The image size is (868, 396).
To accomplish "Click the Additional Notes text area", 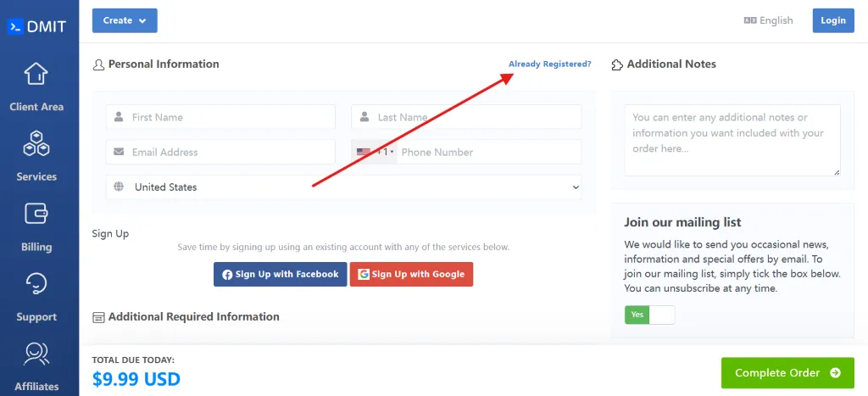I will click(732, 140).
